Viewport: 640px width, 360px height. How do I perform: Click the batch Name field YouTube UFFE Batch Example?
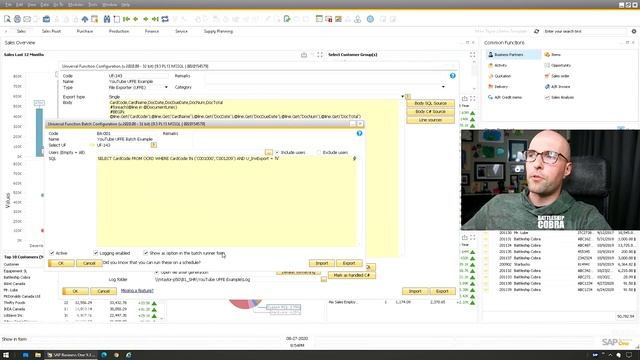(124, 139)
